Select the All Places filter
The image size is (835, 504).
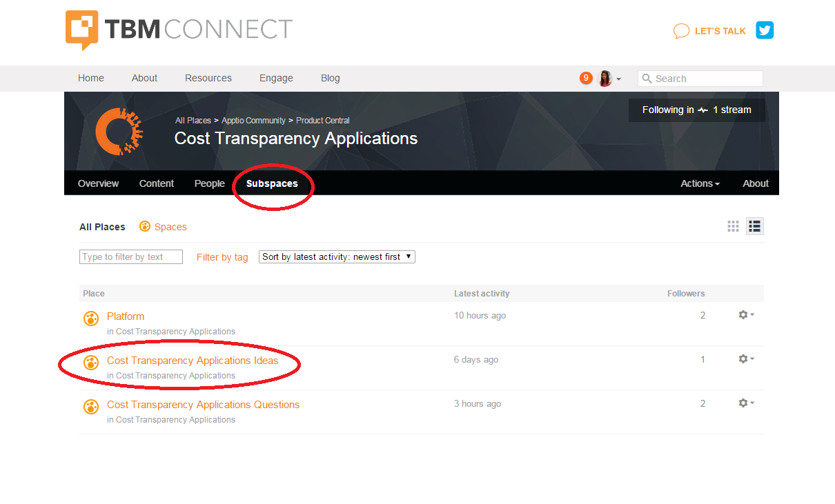point(102,227)
